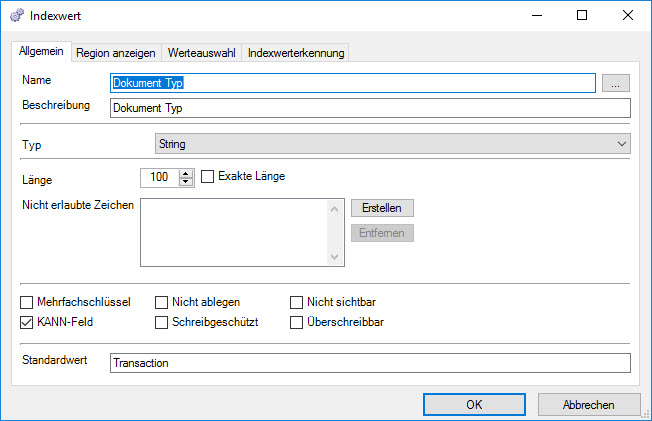The height and width of the screenshot is (421, 652).
Task: Toggle the Mehrfachschlüssel checkbox
Action: coord(27,301)
